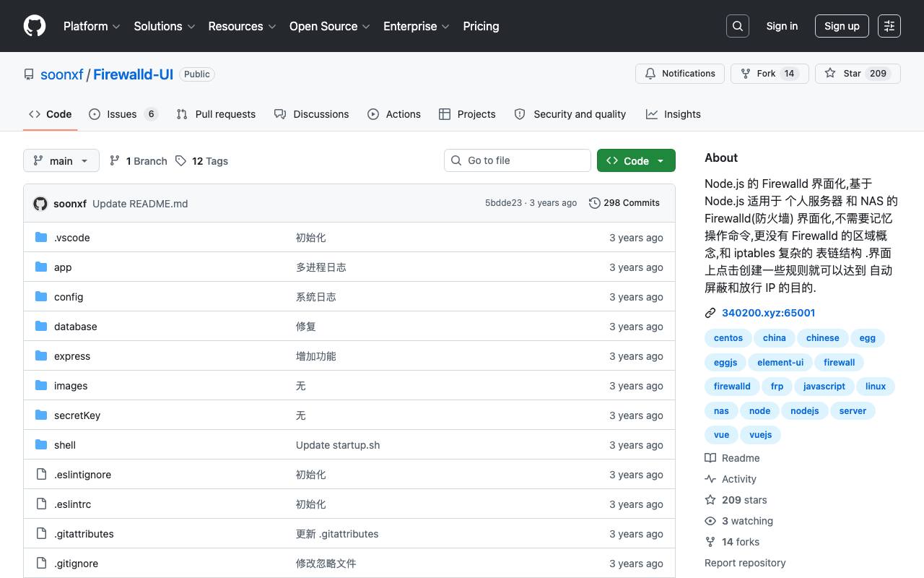Open the Security and quality tab
This screenshot has height=578, width=924.
tap(570, 114)
